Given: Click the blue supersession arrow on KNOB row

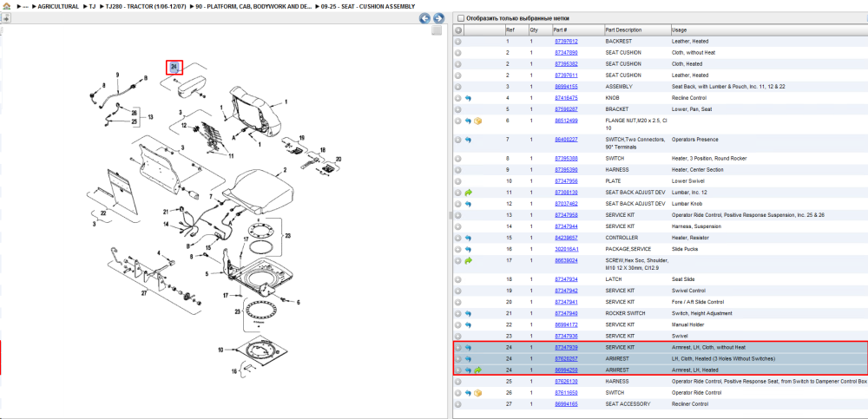Looking at the screenshot, I should pyautogui.click(x=469, y=98).
